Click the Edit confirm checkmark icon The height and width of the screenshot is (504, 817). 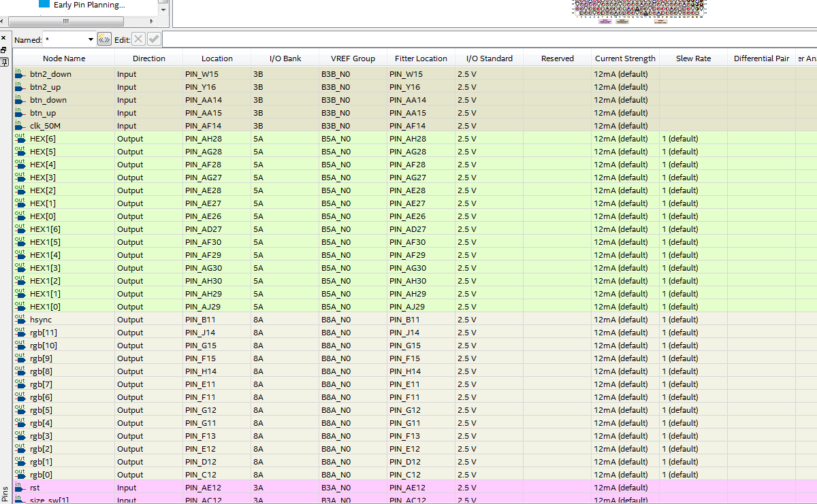point(154,39)
